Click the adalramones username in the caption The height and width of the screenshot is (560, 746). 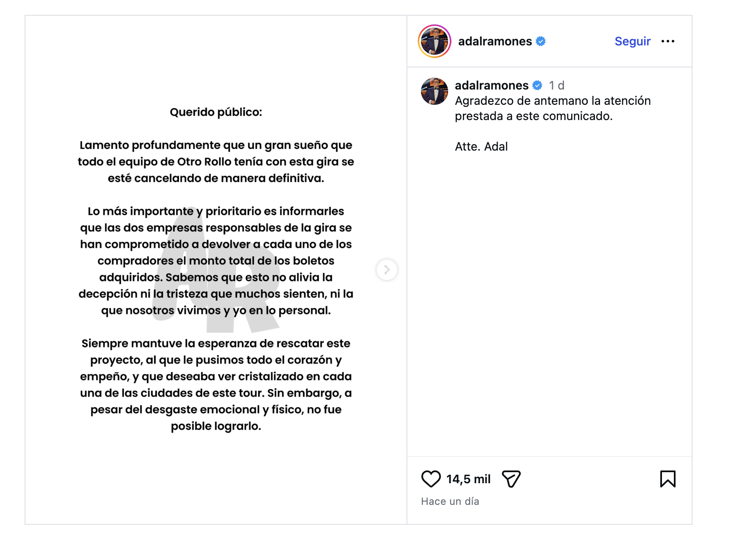click(491, 85)
